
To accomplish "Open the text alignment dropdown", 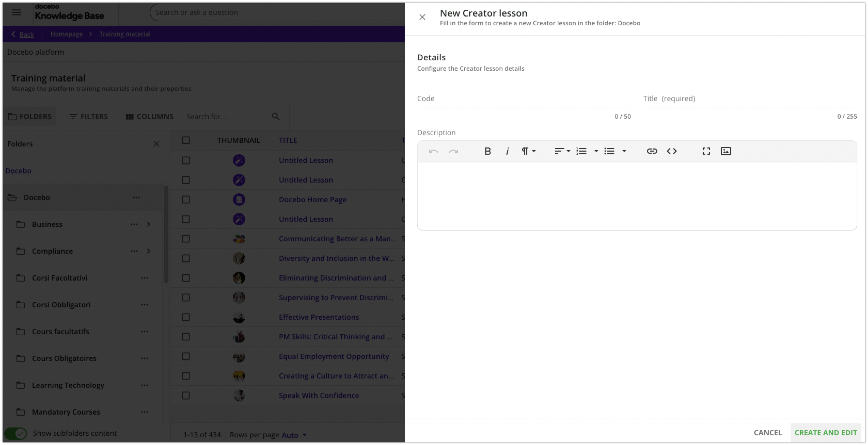I will 561,151.
